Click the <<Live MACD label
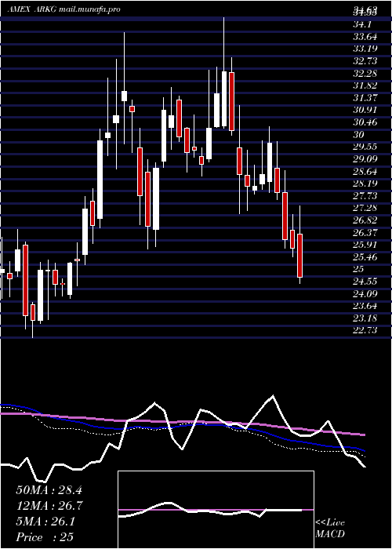 click(x=330, y=529)
